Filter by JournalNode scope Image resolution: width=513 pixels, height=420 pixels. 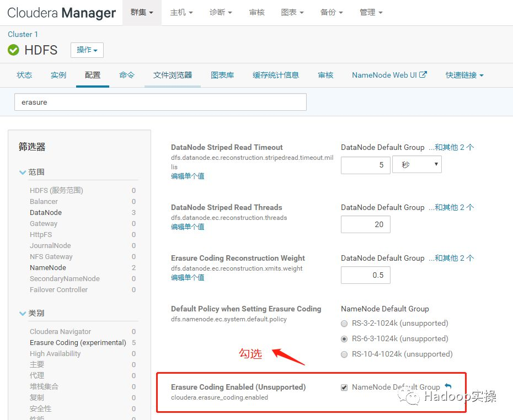(x=50, y=245)
